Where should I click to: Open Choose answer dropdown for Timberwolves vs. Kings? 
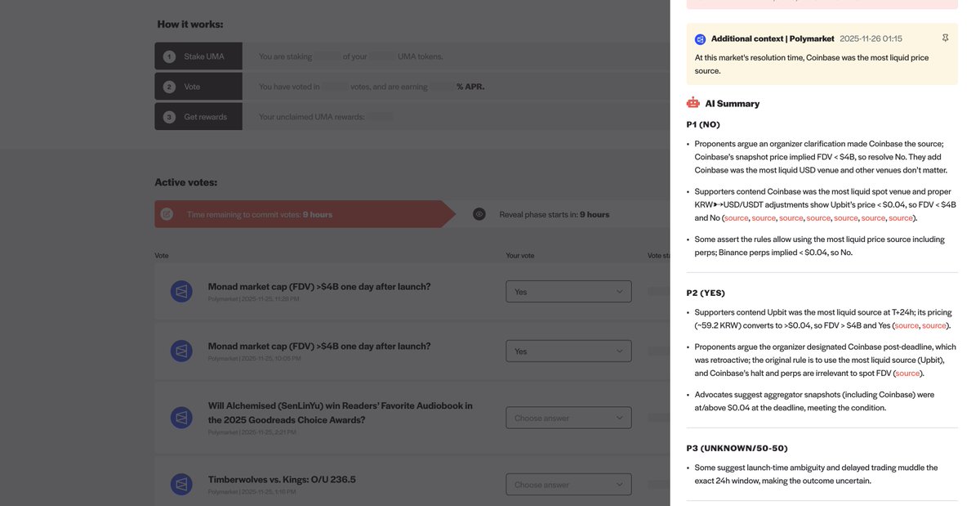tap(568, 485)
